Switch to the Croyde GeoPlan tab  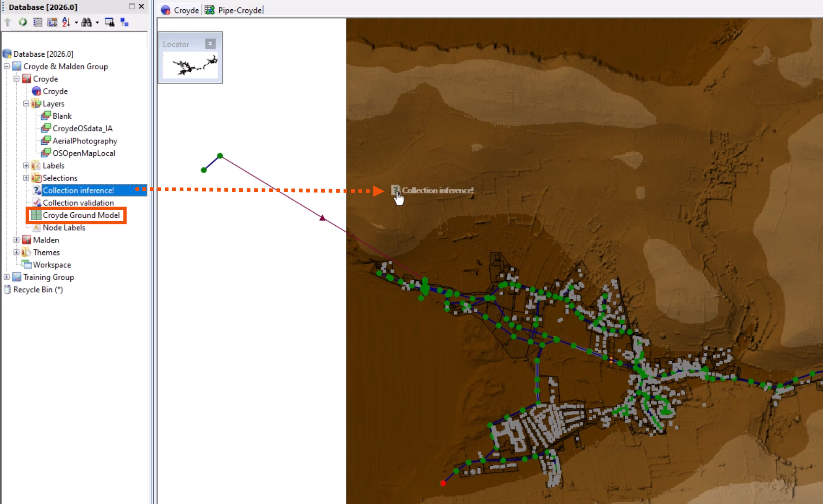click(x=185, y=9)
